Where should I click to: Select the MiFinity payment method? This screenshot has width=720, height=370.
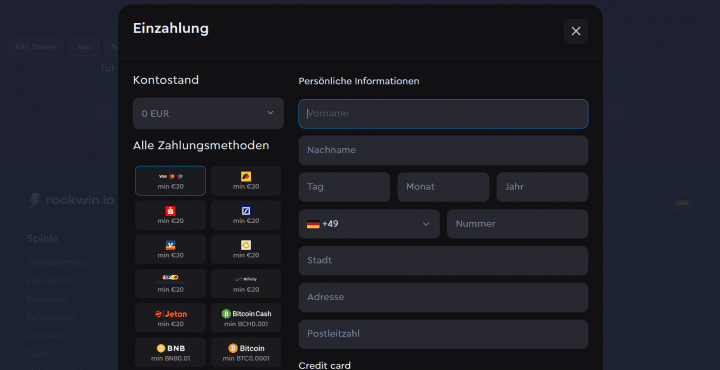(246, 284)
